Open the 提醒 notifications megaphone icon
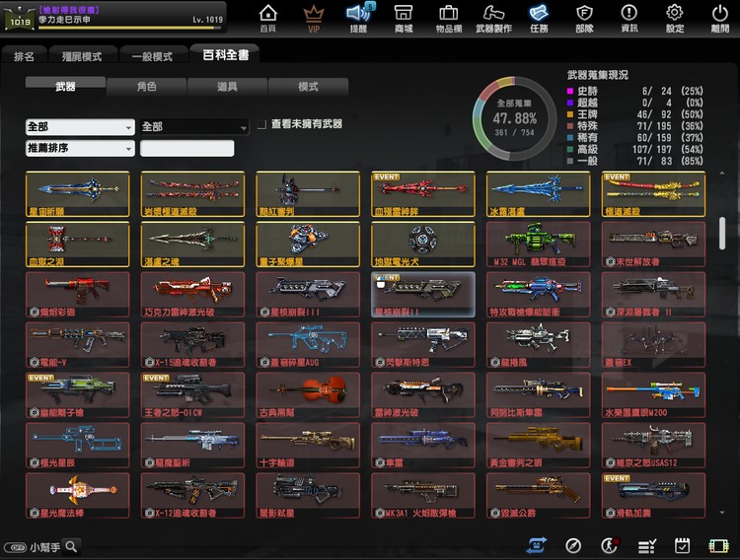Image resolution: width=740 pixels, height=560 pixels. coord(358,17)
